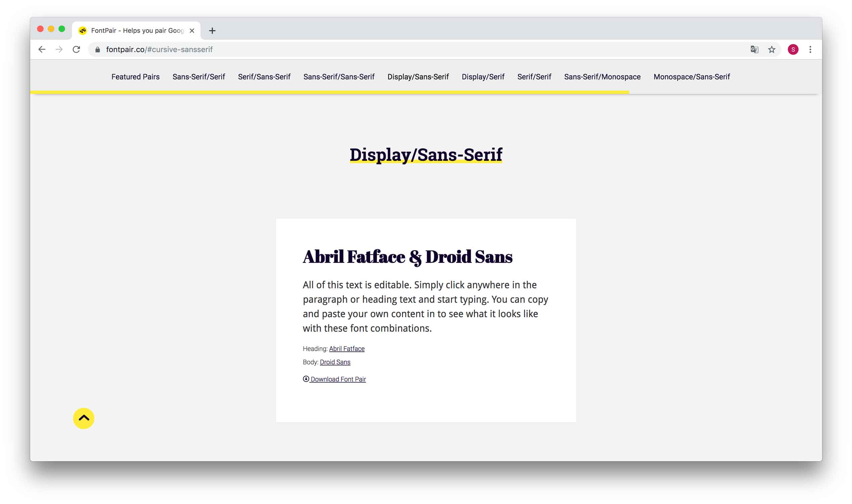The width and height of the screenshot is (852, 504).
Task: Click the download icon beside Download Font Pair
Action: click(306, 379)
